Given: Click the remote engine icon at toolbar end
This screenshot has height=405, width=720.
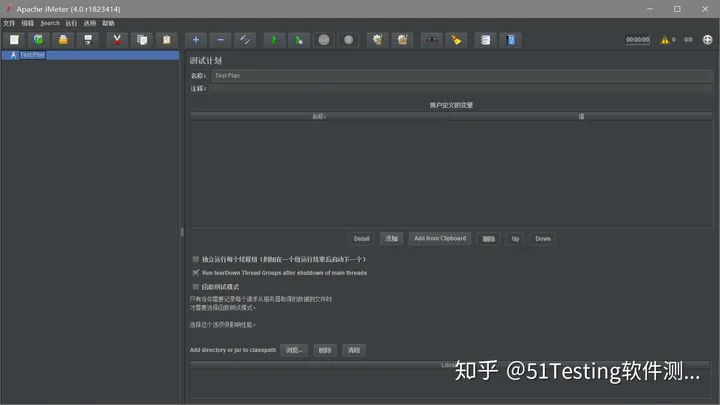Looking at the screenshot, I should [x=708, y=40].
